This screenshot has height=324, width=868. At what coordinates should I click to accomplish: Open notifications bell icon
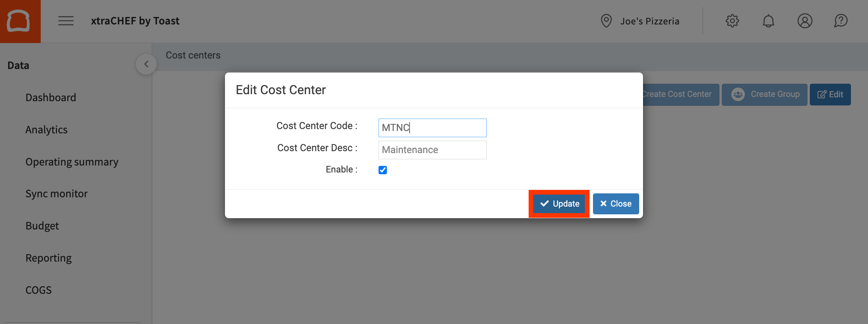pyautogui.click(x=768, y=21)
